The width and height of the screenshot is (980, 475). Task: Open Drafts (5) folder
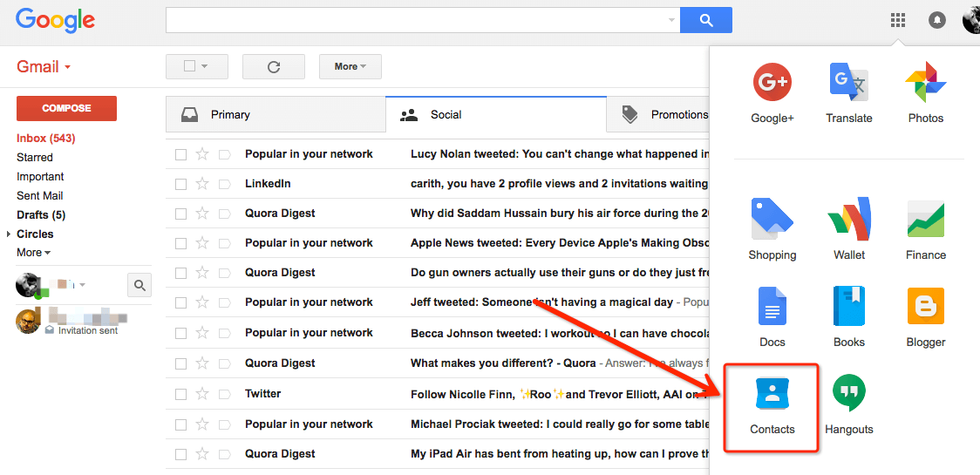pos(41,215)
